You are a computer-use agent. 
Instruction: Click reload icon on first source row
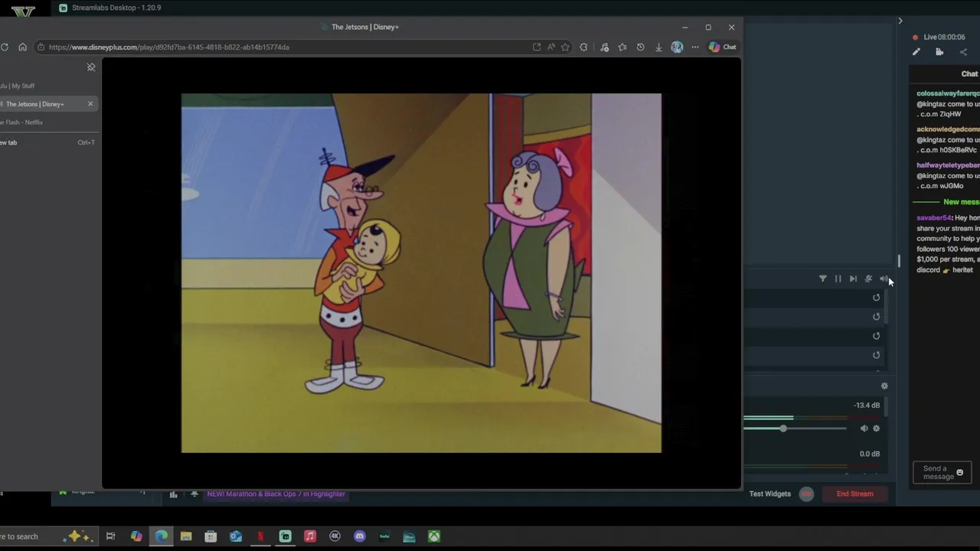click(877, 298)
